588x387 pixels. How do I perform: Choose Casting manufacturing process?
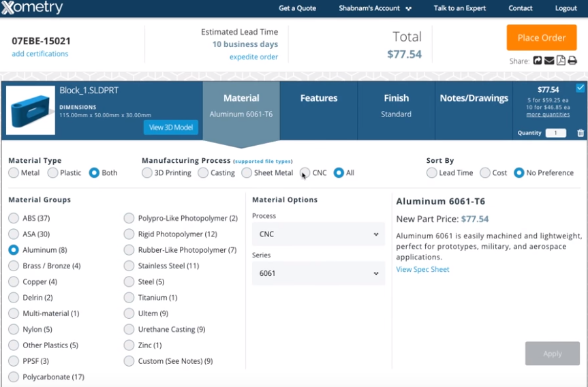click(203, 173)
